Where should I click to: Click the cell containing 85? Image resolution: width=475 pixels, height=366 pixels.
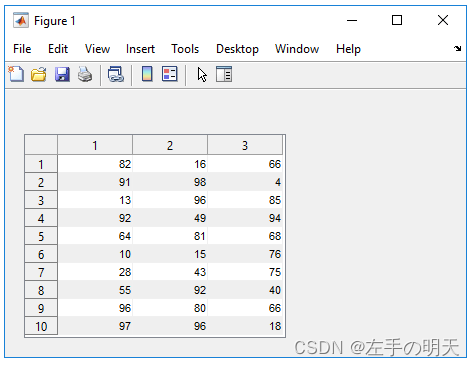245,200
